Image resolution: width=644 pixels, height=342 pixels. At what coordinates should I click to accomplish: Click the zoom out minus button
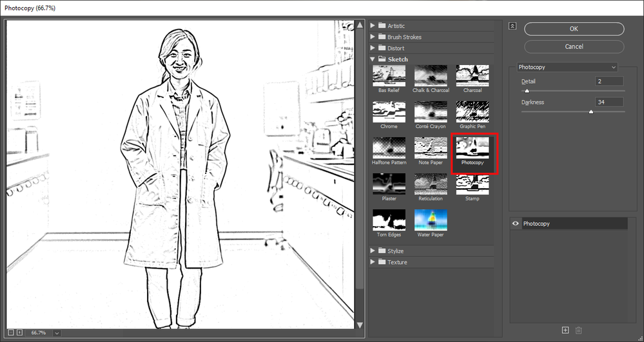[x=10, y=332]
